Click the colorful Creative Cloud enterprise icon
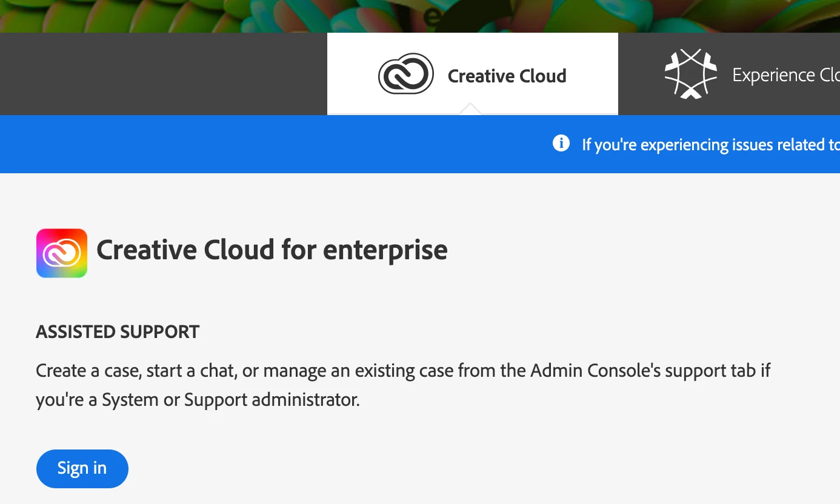Viewport: 840px width, 504px height. click(62, 253)
